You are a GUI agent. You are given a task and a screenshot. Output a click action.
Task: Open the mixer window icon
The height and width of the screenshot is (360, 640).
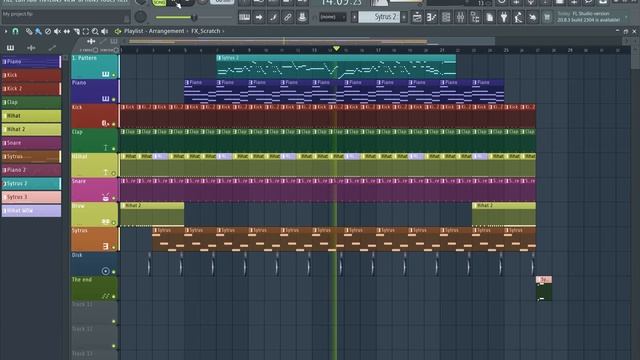tap(460, 17)
